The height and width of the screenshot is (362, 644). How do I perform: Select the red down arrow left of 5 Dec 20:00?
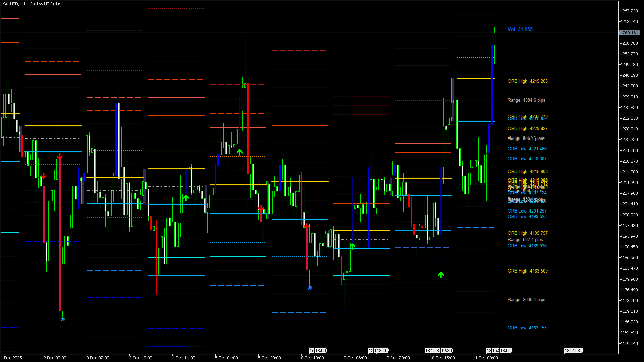(x=261, y=209)
